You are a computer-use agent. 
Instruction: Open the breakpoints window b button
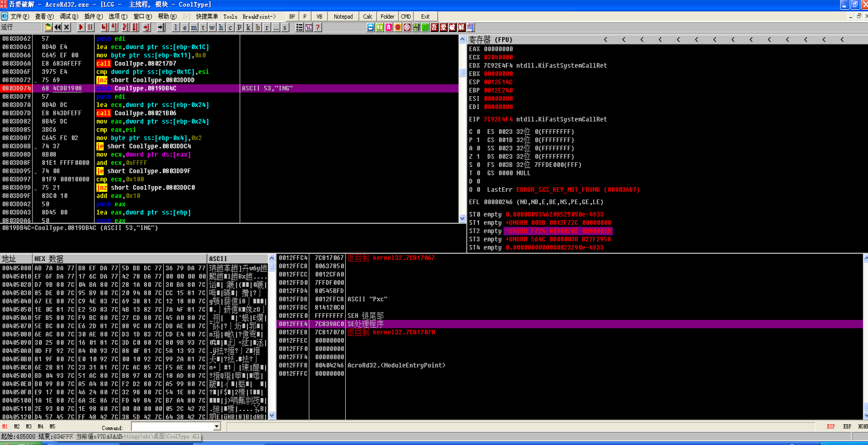[x=258, y=27]
